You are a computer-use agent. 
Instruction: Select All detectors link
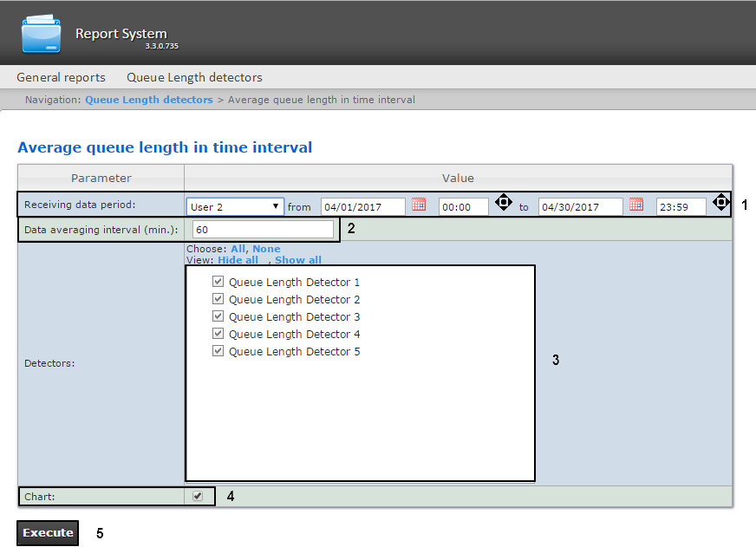click(238, 249)
